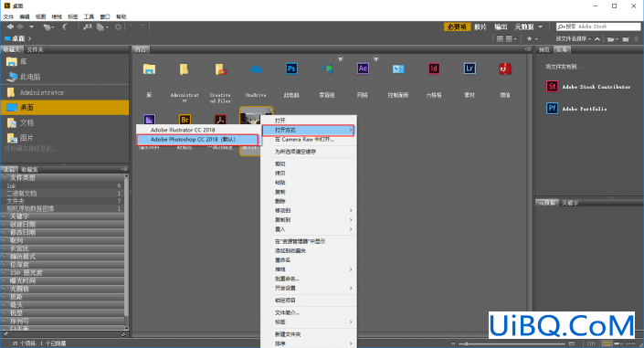644x348 pixels.
Task: Click the clear filter icon at panel bottom
Action: click(x=122, y=334)
